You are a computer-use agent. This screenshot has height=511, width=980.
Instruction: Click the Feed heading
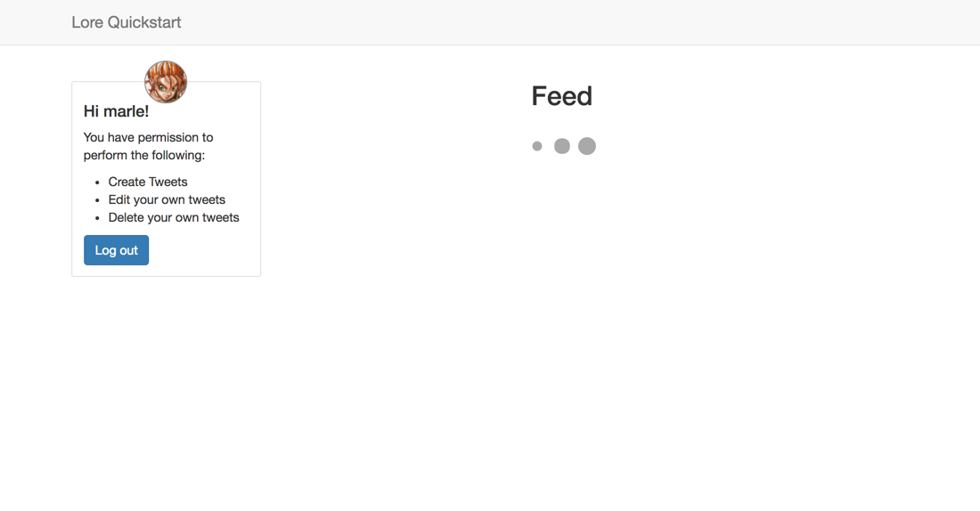(562, 96)
